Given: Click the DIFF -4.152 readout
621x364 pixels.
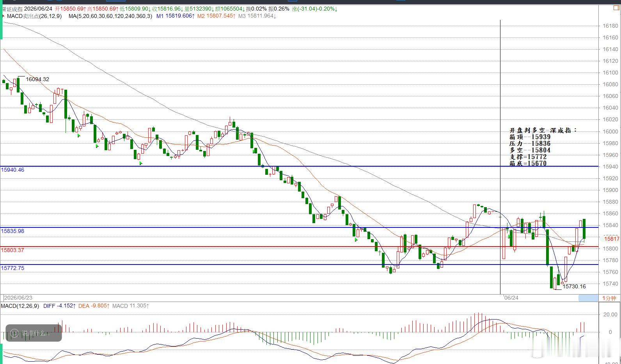Looking at the screenshot, I should [59, 306].
